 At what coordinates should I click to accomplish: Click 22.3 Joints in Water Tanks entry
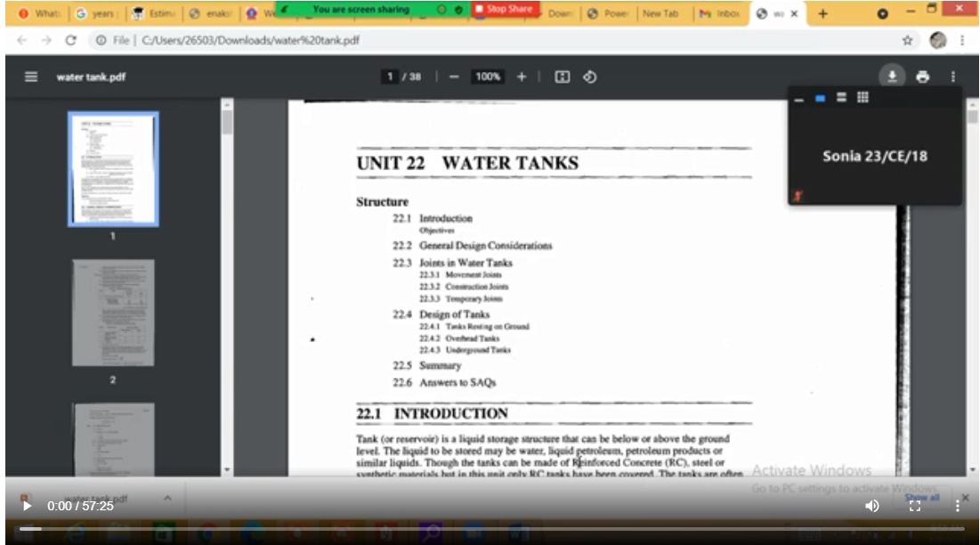point(452,263)
